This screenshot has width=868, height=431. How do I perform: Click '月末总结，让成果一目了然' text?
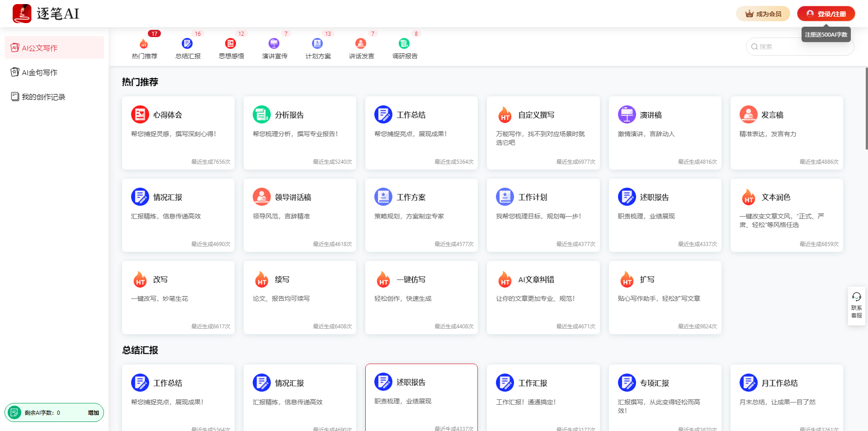click(x=777, y=402)
